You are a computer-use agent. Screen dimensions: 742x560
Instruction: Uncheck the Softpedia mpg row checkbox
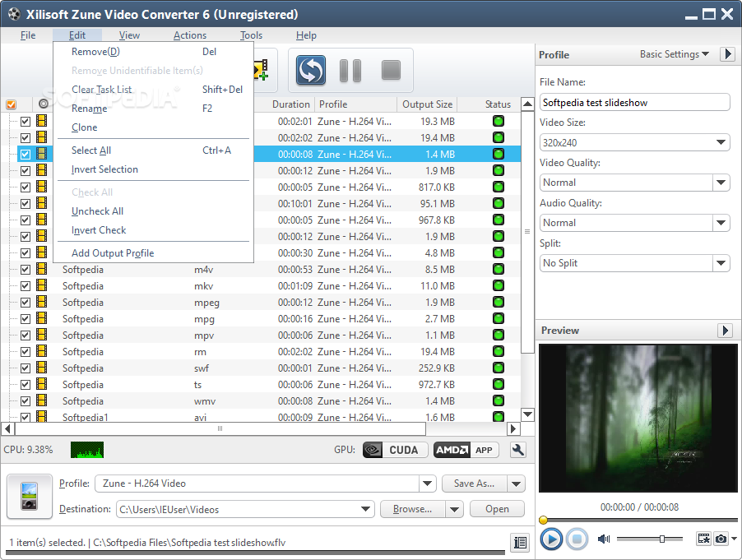[x=26, y=319]
